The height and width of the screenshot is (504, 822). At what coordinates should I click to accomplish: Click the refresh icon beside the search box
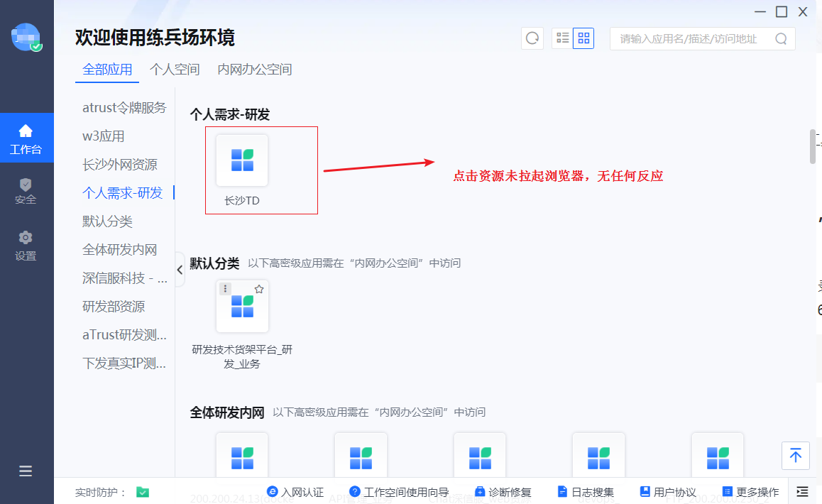pyautogui.click(x=532, y=38)
